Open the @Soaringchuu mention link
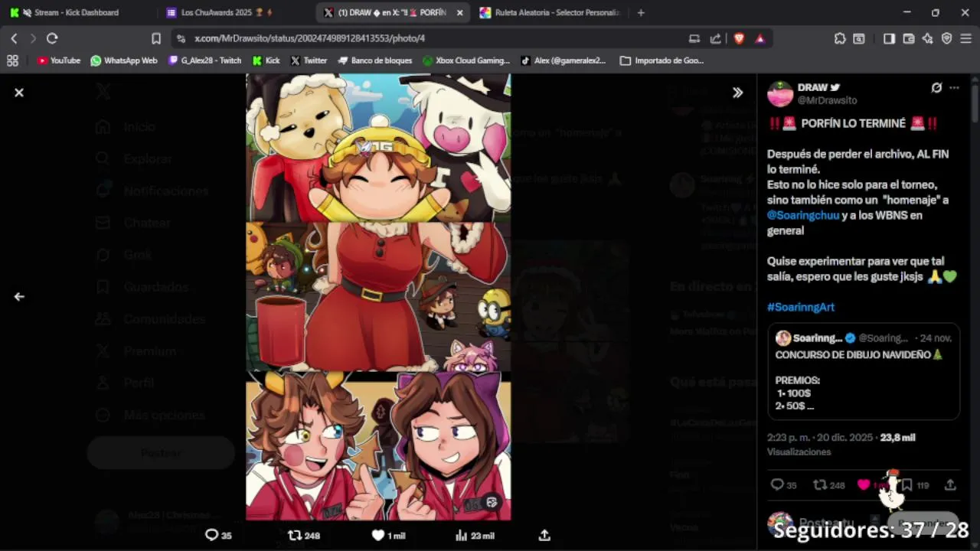 click(803, 215)
